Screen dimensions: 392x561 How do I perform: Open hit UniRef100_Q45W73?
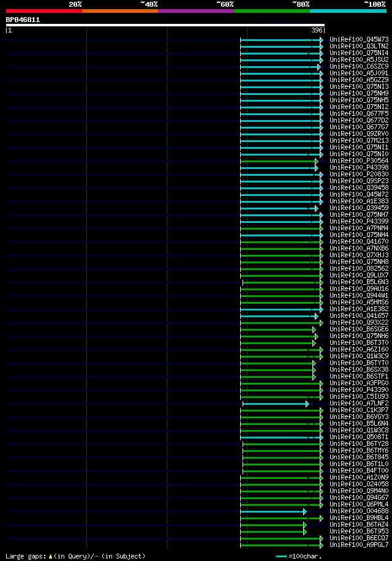coord(359,39)
